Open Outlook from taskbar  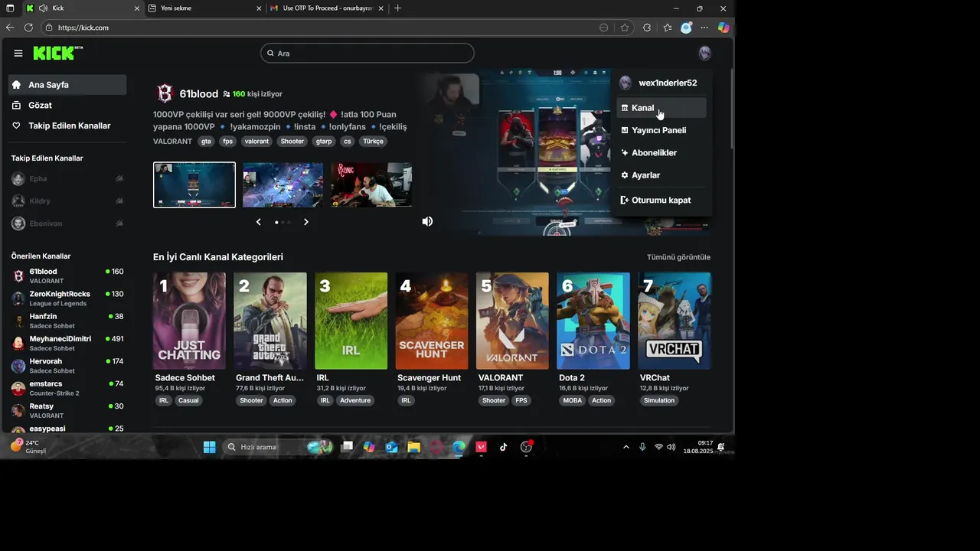[x=391, y=447]
